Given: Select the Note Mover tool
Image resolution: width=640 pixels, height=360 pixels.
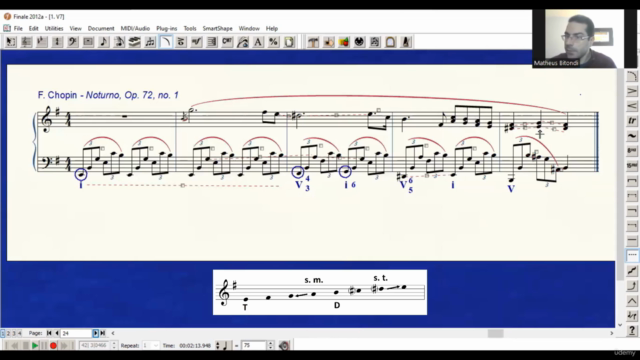Looking at the screenshot, I should point(329,42).
